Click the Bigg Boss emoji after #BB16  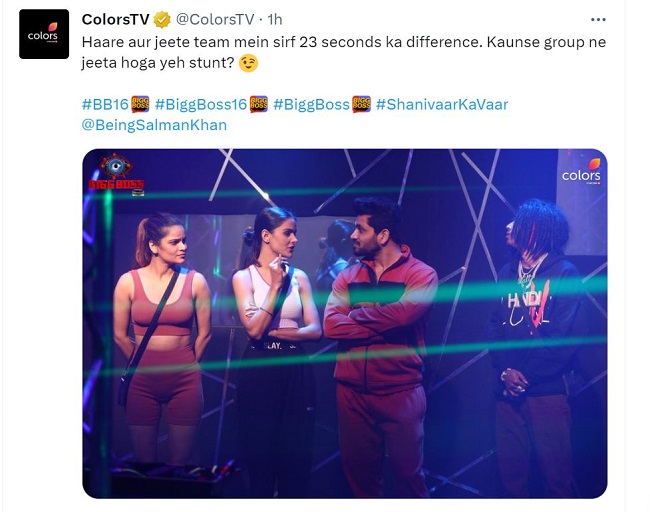(x=140, y=104)
